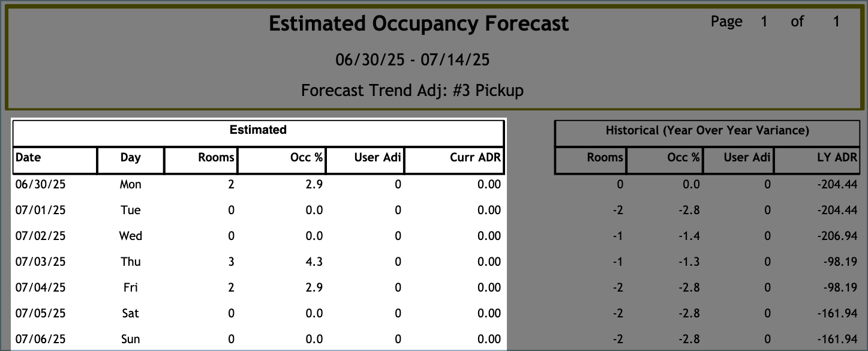Click the Forecast Trend Adj: #3 Pickup label

pos(412,91)
